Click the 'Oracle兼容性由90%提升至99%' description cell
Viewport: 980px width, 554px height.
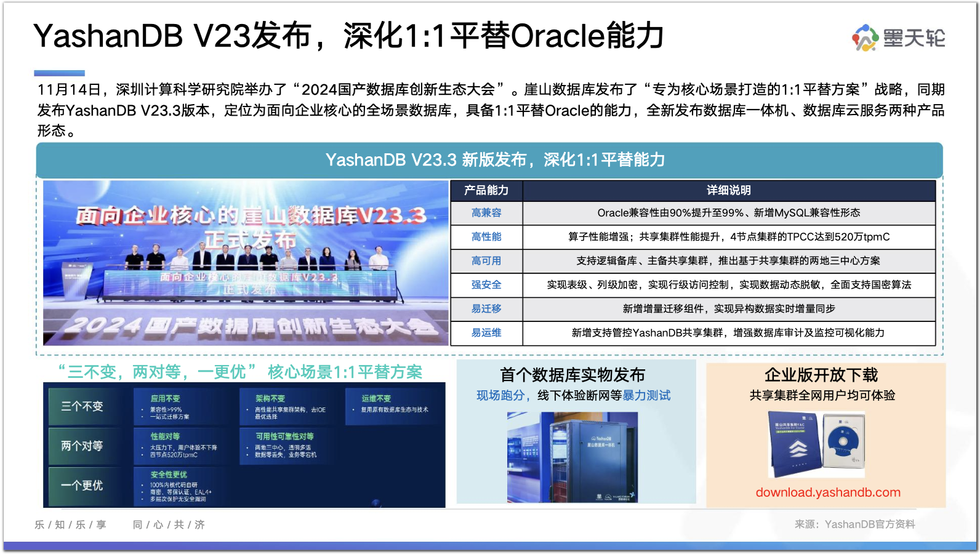point(729,213)
